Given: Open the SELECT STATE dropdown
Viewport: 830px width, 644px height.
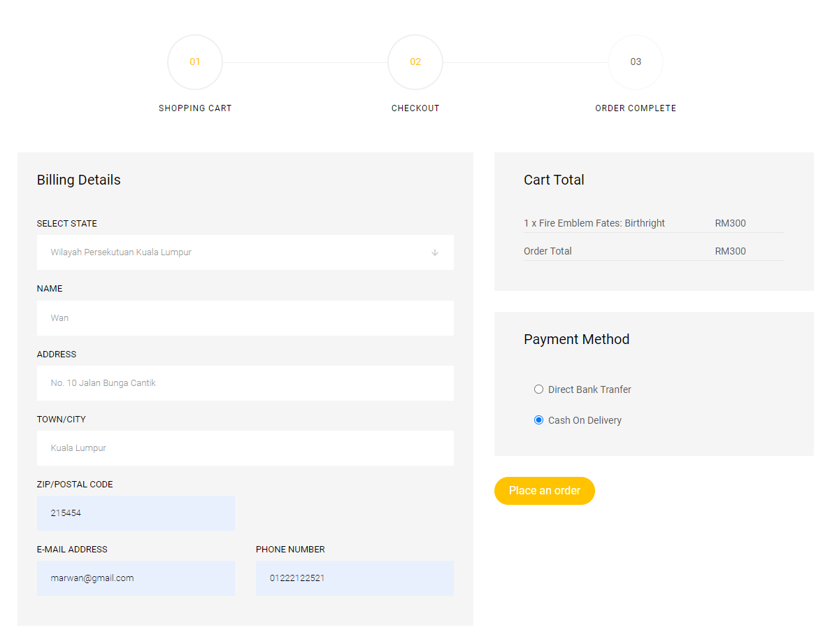Looking at the screenshot, I should 245,252.
